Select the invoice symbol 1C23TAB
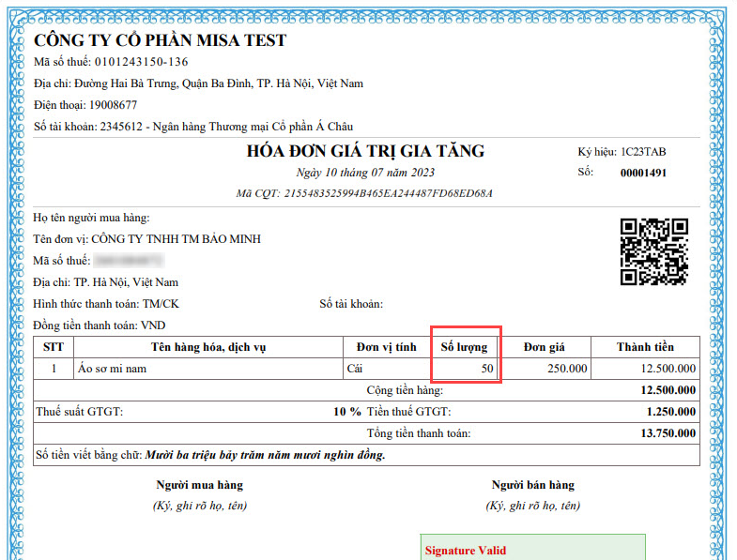This screenshot has height=560, width=737. click(x=643, y=152)
